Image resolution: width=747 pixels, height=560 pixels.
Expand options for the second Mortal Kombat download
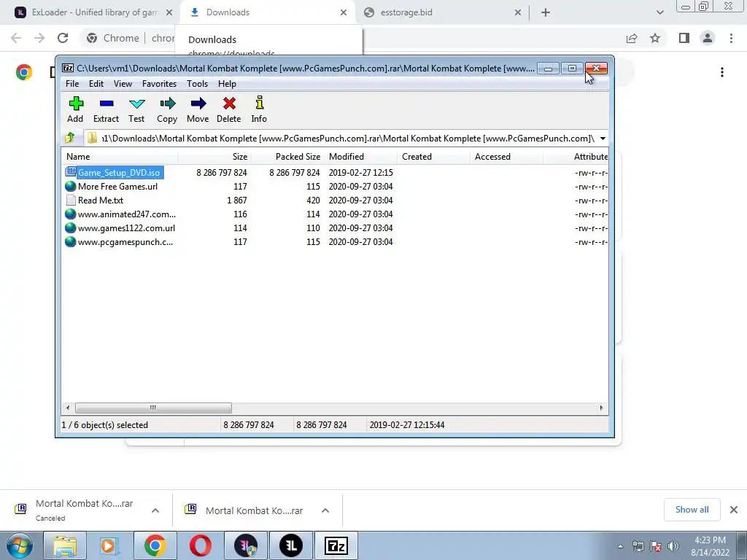coord(325,510)
